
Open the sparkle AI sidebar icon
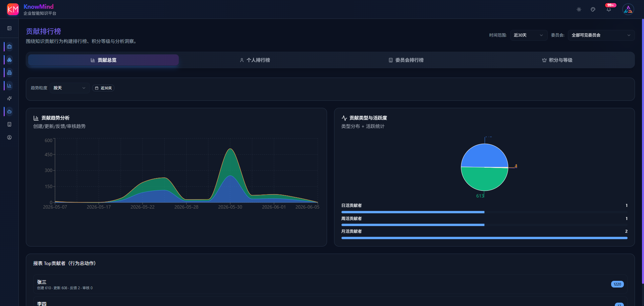tap(9, 98)
